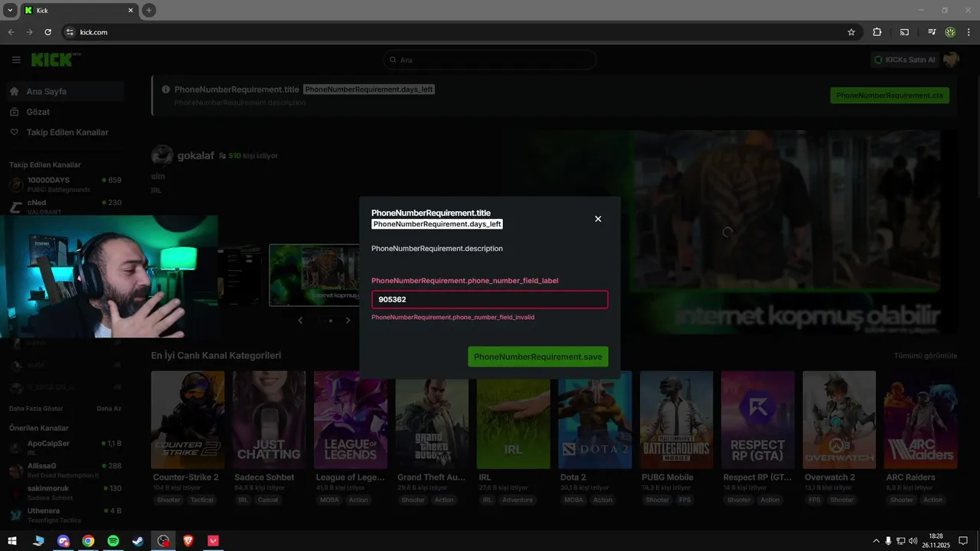The width and height of the screenshot is (980, 551).
Task: Open Brave browser from the taskbar
Action: 188,541
